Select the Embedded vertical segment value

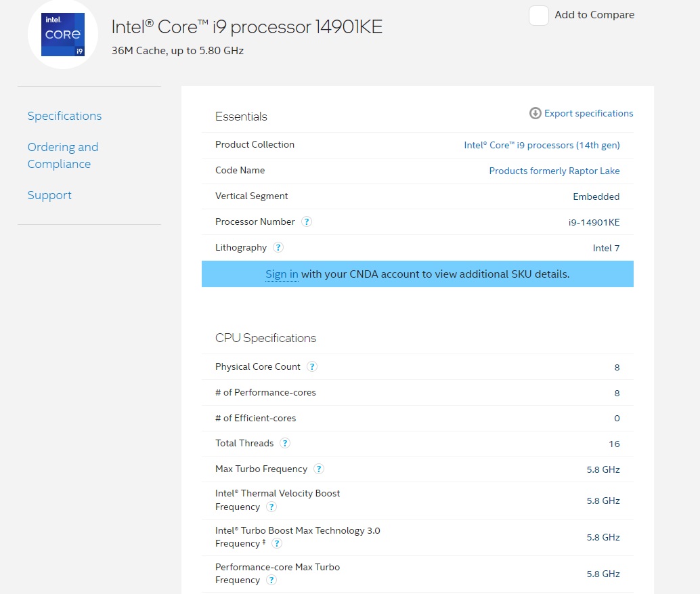pos(596,196)
